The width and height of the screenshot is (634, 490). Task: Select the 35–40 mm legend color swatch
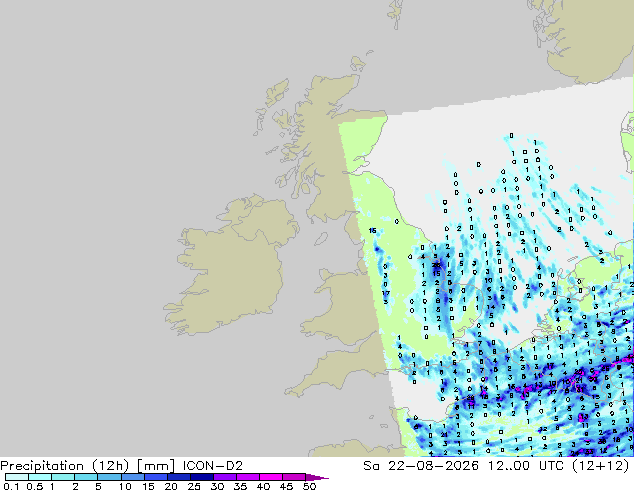(x=248, y=477)
